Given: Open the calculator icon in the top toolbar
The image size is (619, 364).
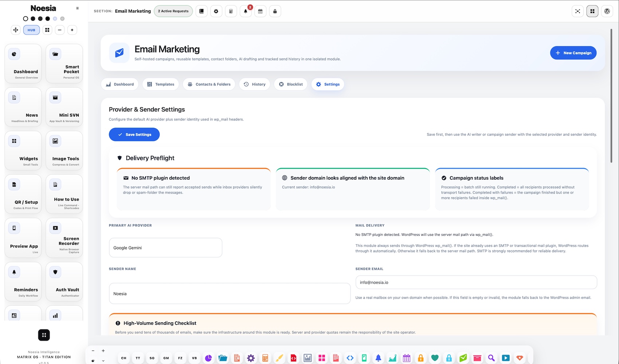Looking at the screenshot, I should pos(231,11).
